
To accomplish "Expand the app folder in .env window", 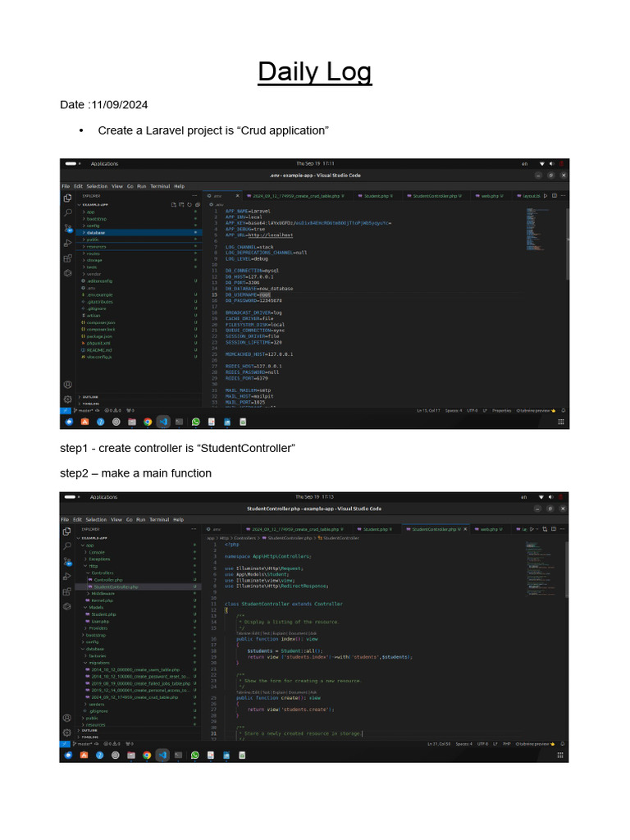I will click(x=139, y=212).
